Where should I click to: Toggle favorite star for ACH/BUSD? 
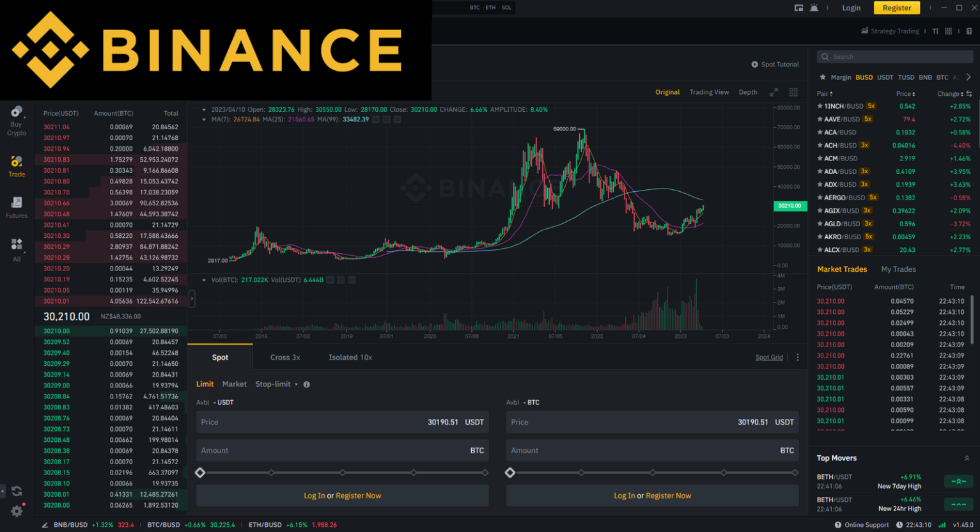[820, 145]
